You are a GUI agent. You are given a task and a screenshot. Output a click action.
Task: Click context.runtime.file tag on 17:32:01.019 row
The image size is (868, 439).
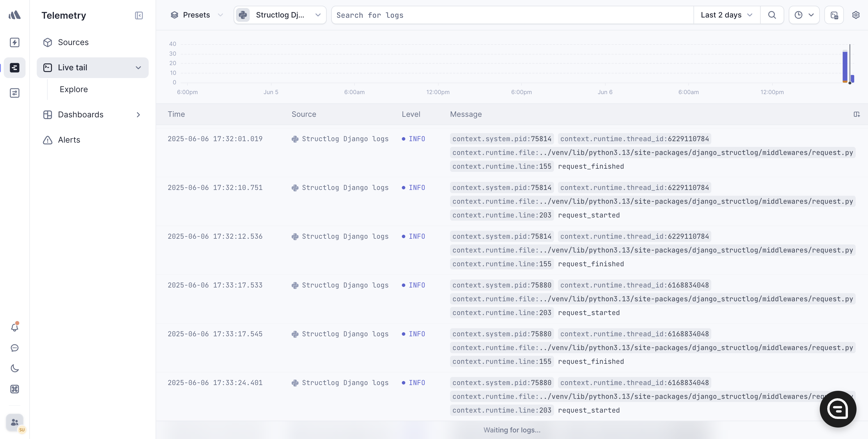coord(653,153)
